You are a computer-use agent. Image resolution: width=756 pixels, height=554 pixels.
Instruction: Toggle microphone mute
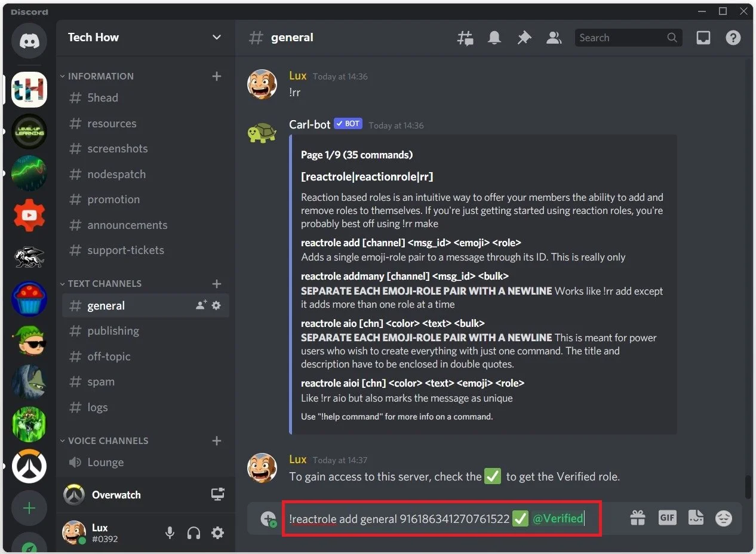pyautogui.click(x=170, y=532)
